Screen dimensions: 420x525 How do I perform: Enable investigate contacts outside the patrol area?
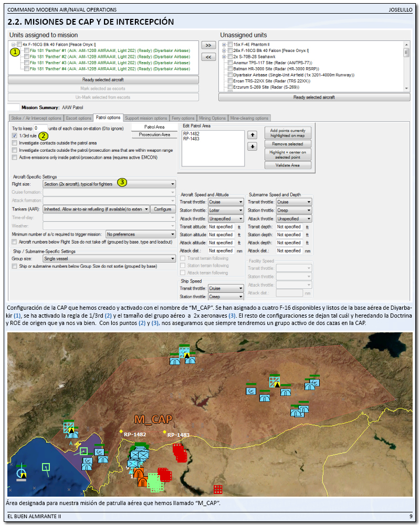click(14, 143)
